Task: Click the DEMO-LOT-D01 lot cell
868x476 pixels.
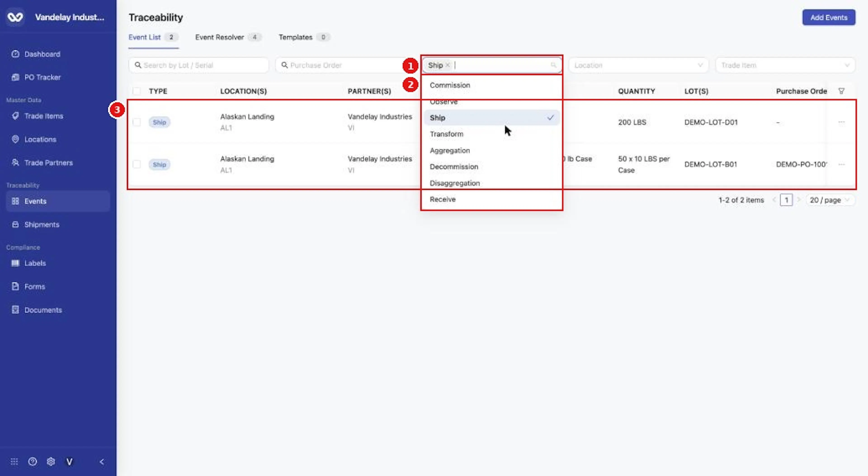Action: click(x=711, y=122)
